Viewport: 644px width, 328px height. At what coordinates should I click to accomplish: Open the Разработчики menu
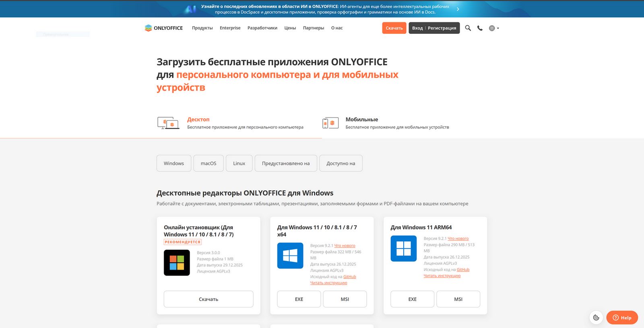(x=262, y=28)
